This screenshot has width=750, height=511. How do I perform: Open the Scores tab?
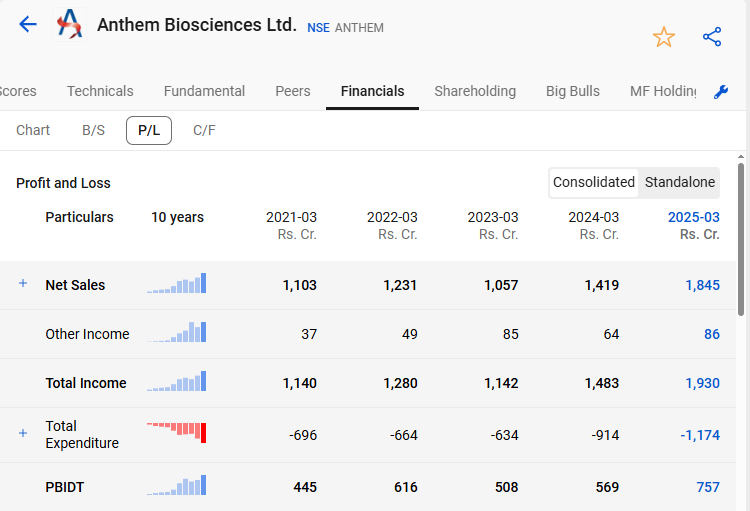[x=18, y=91]
